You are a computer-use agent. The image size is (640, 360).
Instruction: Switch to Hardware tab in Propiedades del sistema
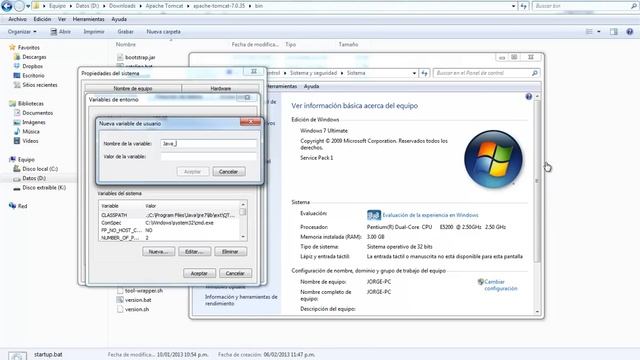(x=220, y=89)
